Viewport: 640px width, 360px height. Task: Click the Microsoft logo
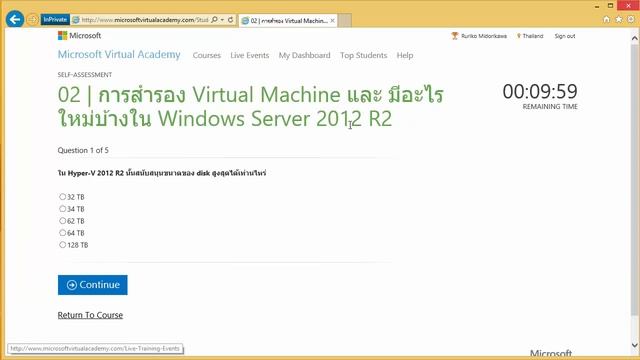click(x=79, y=36)
